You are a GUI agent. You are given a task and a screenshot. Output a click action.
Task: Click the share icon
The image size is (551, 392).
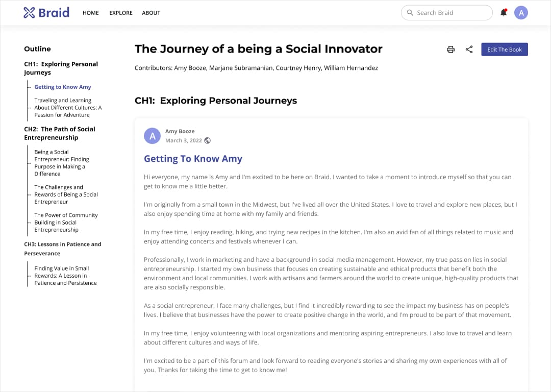click(469, 50)
